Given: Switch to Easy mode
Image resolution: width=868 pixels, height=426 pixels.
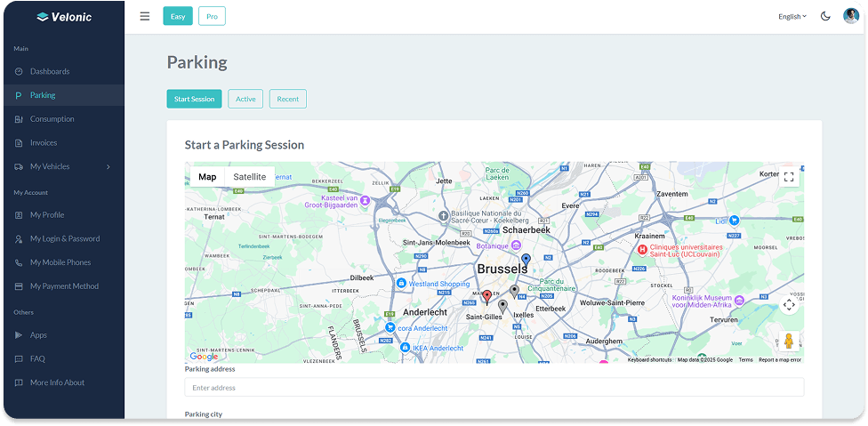Looking at the screenshot, I should click(178, 16).
